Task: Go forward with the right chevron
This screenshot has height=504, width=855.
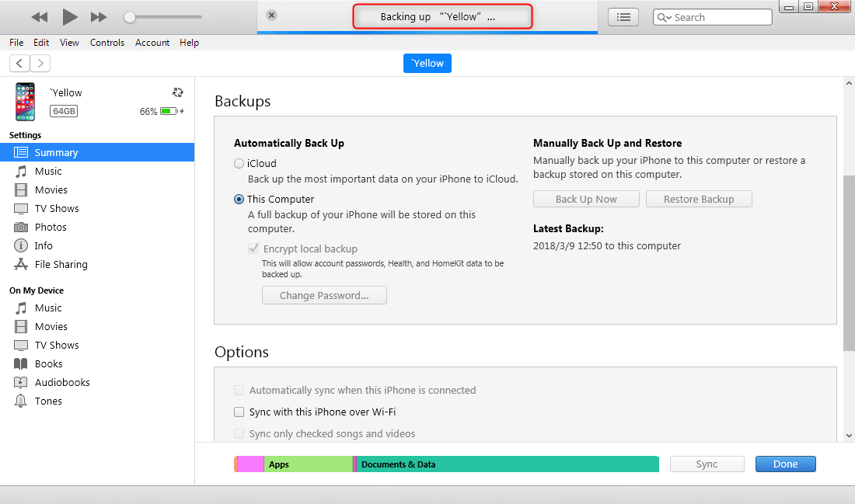Action: (x=40, y=63)
